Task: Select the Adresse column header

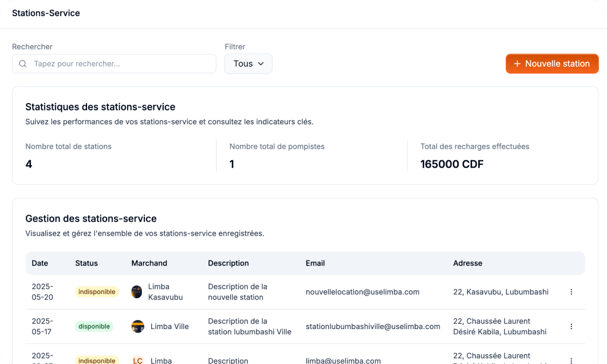Action: coord(467,263)
